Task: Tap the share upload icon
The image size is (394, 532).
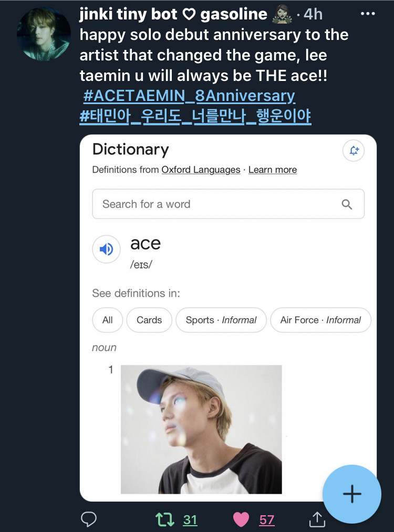Action: (317, 519)
